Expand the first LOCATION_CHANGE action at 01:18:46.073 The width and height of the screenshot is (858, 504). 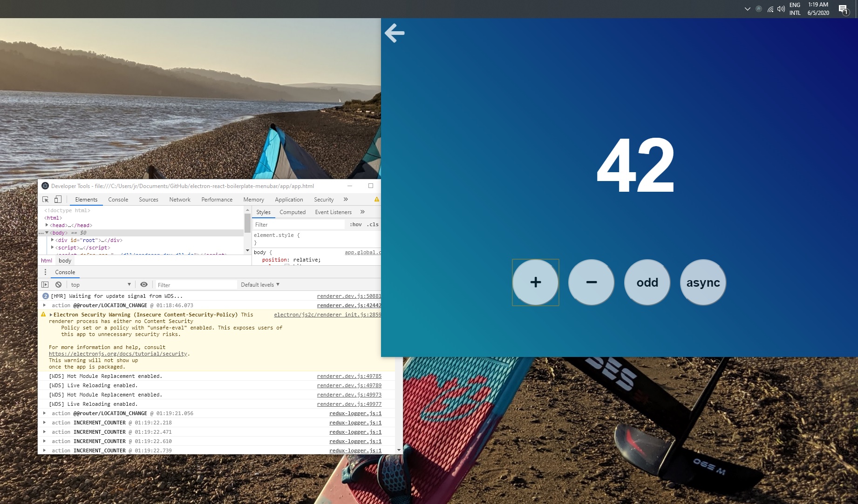tap(45, 305)
